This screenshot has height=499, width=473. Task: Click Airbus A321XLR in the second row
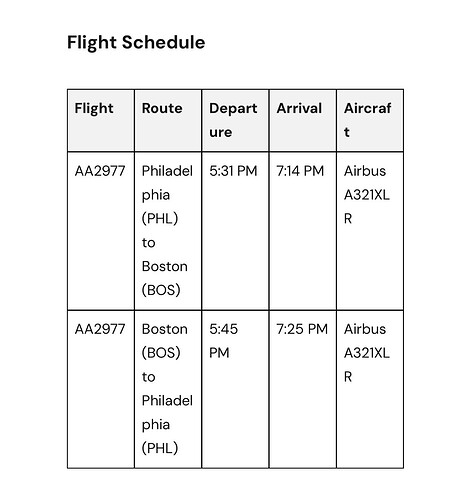(367, 353)
